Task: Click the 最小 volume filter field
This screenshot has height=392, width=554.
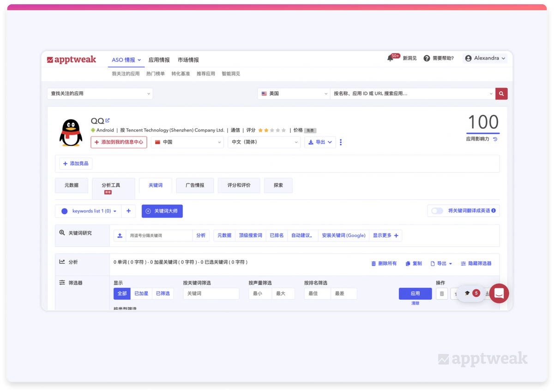Action: click(260, 293)
